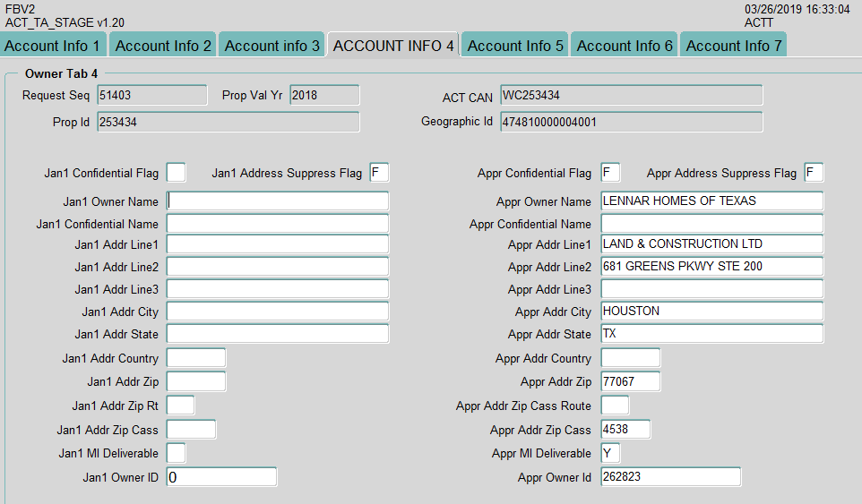The image size is (862, 504).
Task: Click the Appr Owner Name field
Action: (711, 201)
